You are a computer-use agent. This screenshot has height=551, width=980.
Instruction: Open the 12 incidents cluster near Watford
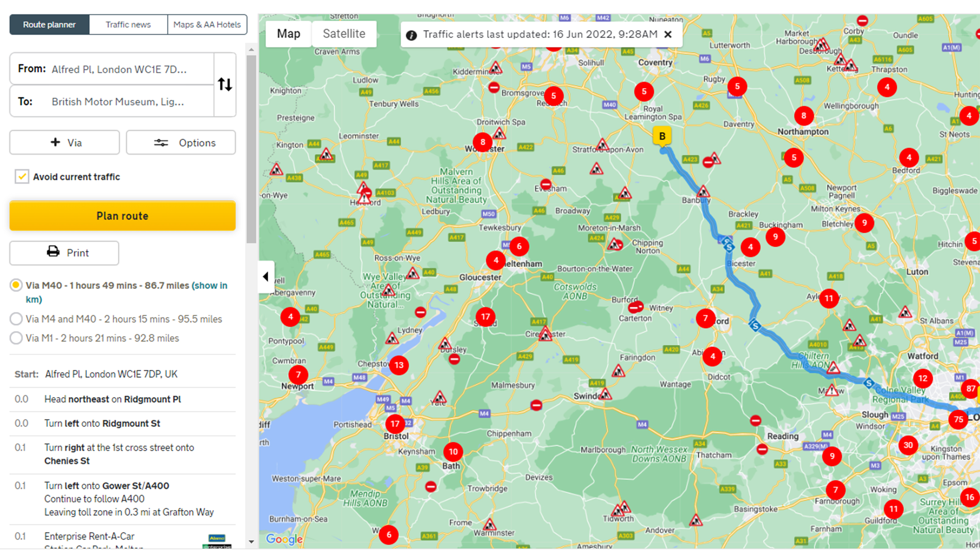pyautogui.click(x=923, y=378)
